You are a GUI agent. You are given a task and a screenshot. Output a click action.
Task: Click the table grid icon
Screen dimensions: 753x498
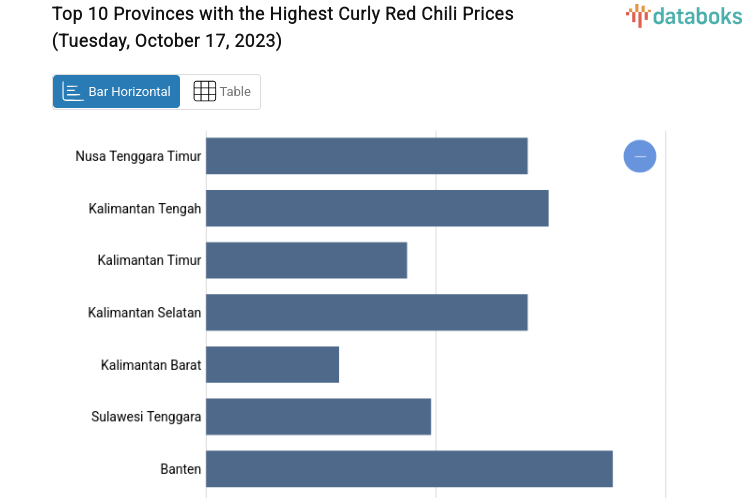(204, 91)
